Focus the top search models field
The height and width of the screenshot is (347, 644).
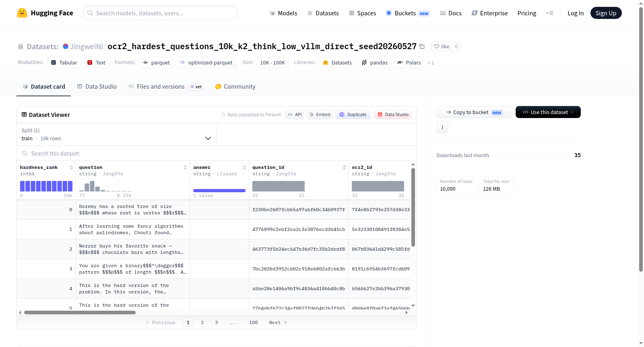click(x=160, y=13)
